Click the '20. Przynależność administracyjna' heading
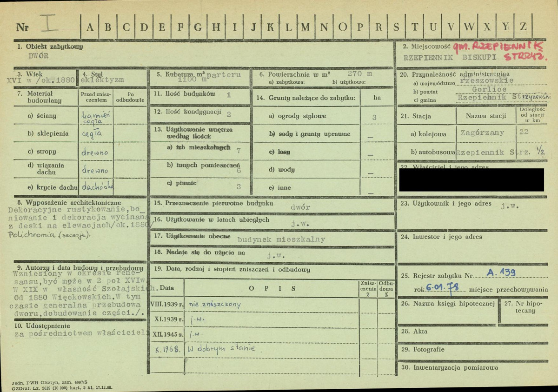The height and width of the screenshot is (392, 558). (x=455, y=74)
